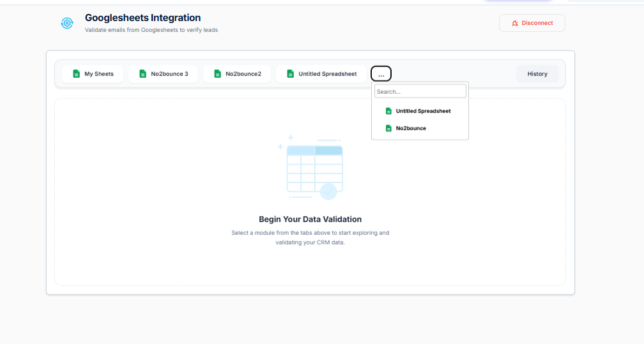Open the History view
This screenshot has width=644, height=344.
537,74
